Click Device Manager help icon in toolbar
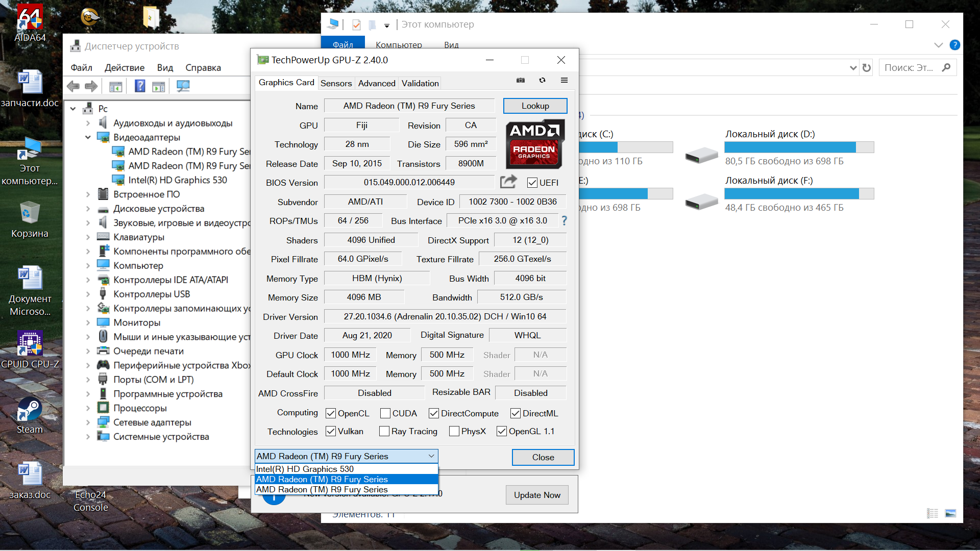 139,86
